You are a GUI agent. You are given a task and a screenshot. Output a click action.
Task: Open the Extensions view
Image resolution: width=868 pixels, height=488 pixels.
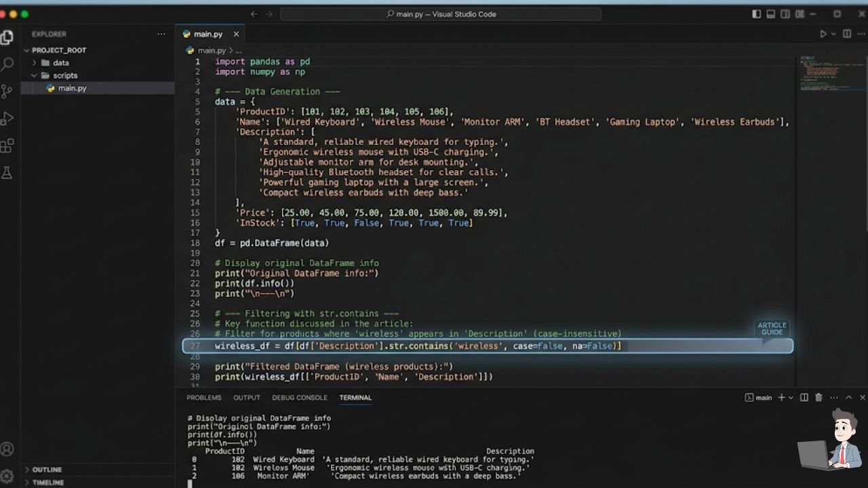(x=7, y=146)
